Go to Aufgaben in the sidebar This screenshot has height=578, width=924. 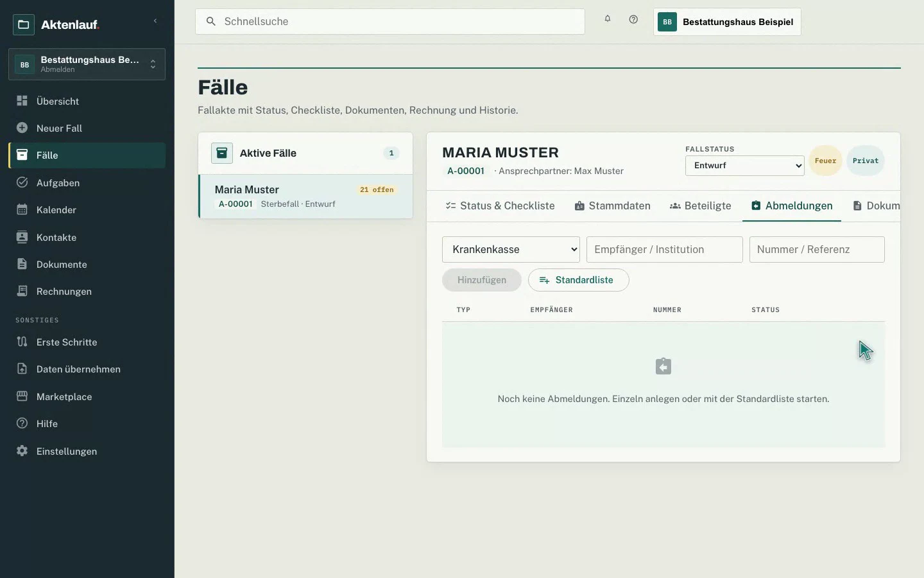(x=87, y=182)
